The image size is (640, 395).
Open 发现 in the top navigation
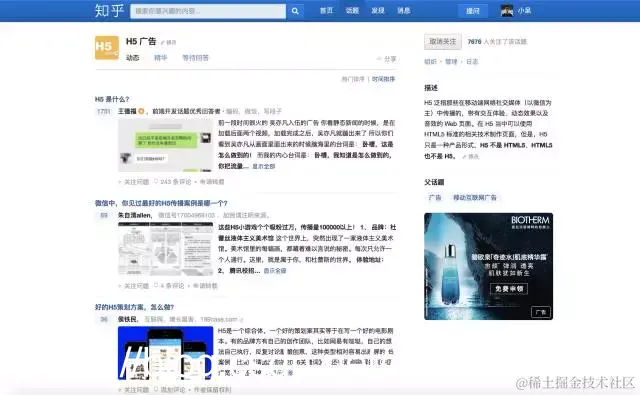click(378, 11)
